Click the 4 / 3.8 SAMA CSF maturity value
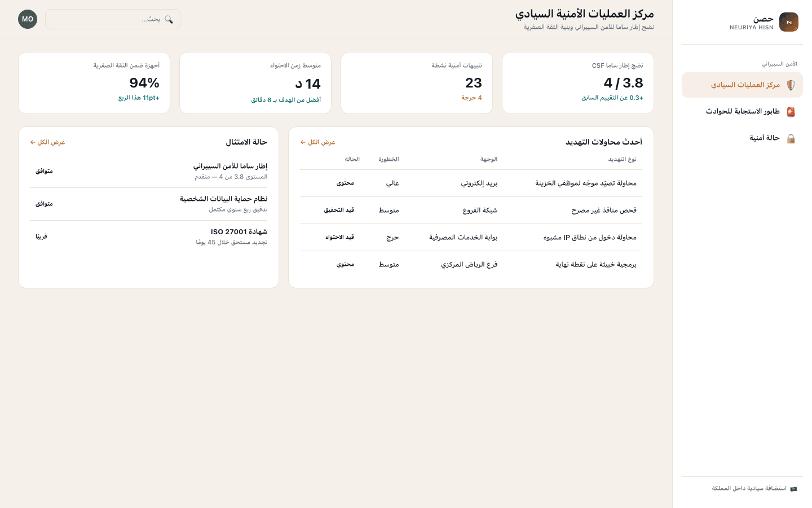This screenshot has height=508, width=812. pyautogui.click(x=623, y=83)
